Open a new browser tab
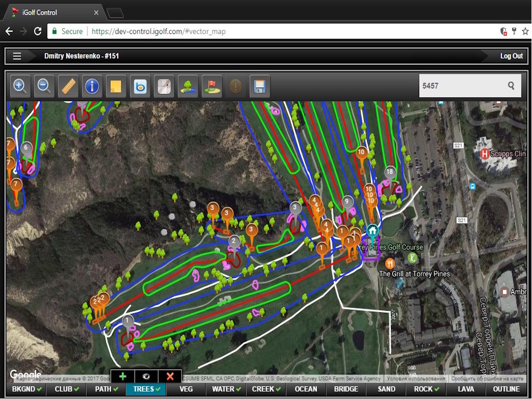Image resolution: width=532 pixels, height=399 pixels. [115, 13]
